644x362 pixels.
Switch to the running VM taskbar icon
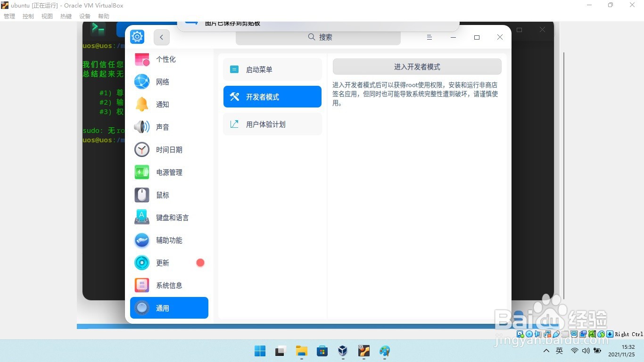pyautogui.click(x=363, y=351)
